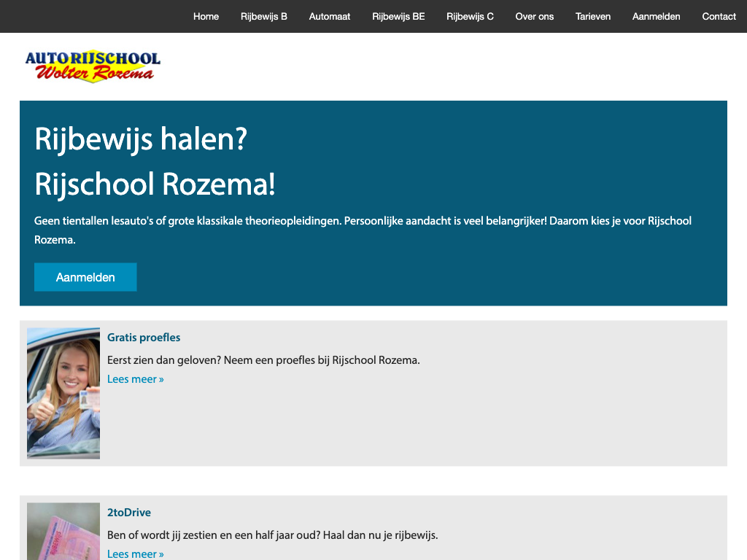This screenshot has width=747, height=560.
Task: Go to Rijbewijs B page
Action: click(x=264, y=16)
